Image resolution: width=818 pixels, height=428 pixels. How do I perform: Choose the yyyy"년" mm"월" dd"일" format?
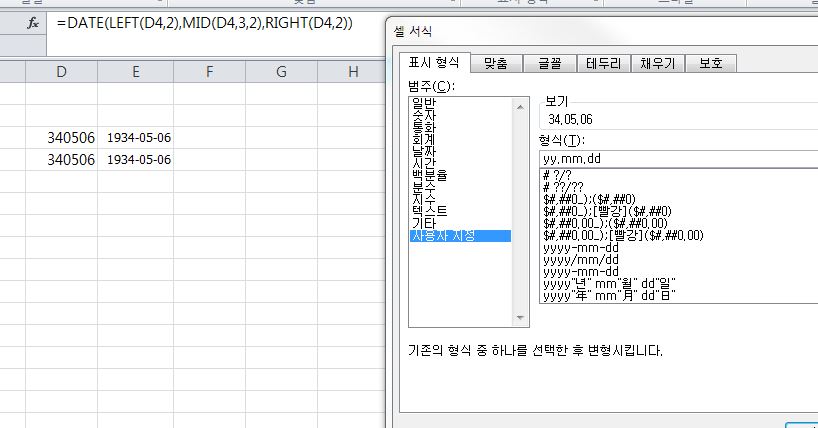(608, 283)
